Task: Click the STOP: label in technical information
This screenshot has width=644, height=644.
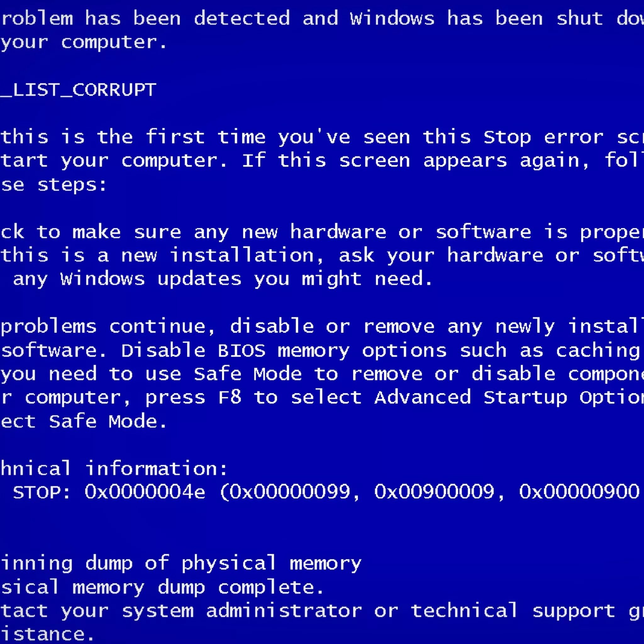Action: [x=42, y=492]
